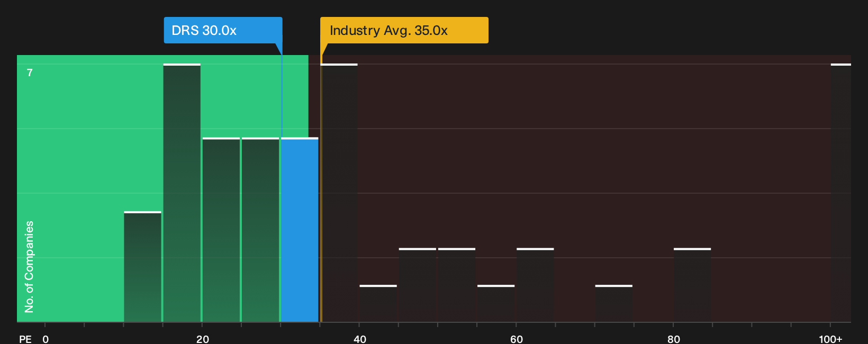868x344 pixels.
Task: Select the 100+ bar at the right edge
Action: point(841,193)
